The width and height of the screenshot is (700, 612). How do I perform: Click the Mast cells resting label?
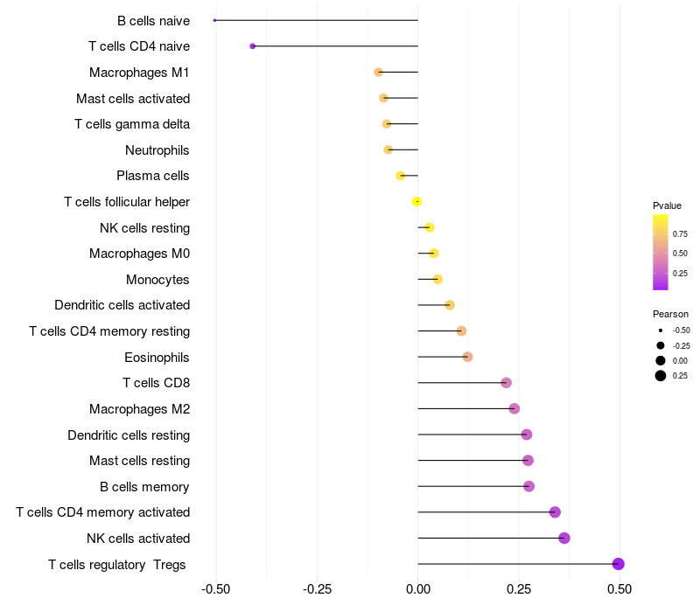139,461
